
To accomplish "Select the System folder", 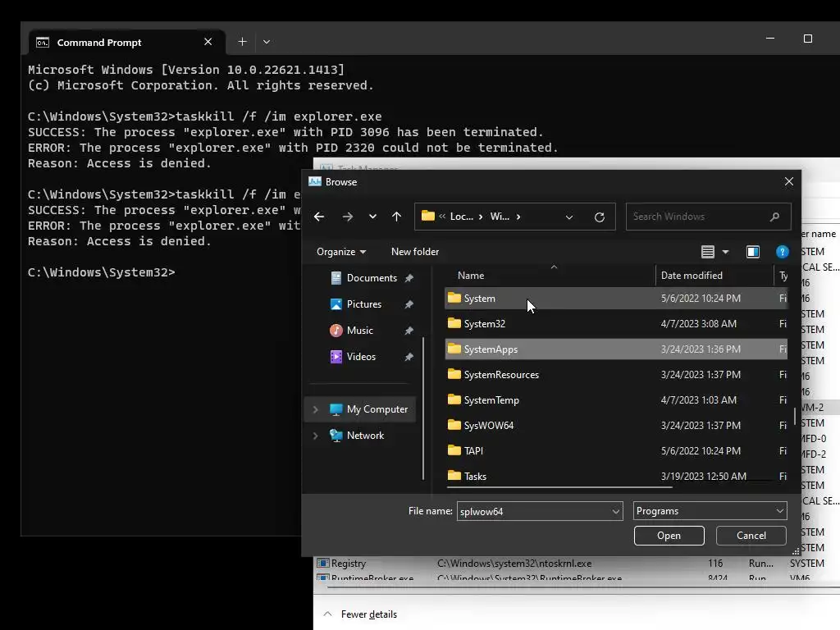I will [616, 298].
